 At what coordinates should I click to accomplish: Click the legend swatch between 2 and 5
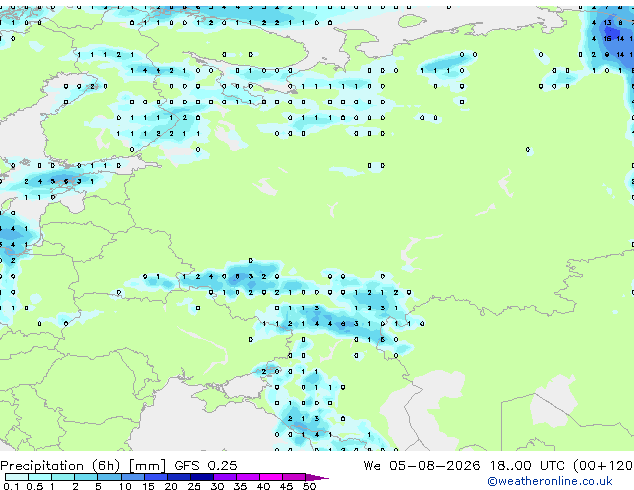pyautogui.click(x=86, y=477)
